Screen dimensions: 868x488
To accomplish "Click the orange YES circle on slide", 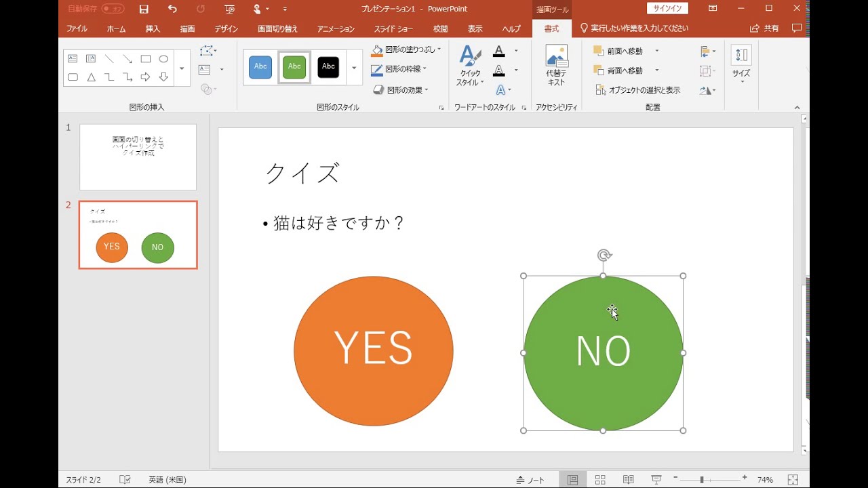I will point(373,350).
